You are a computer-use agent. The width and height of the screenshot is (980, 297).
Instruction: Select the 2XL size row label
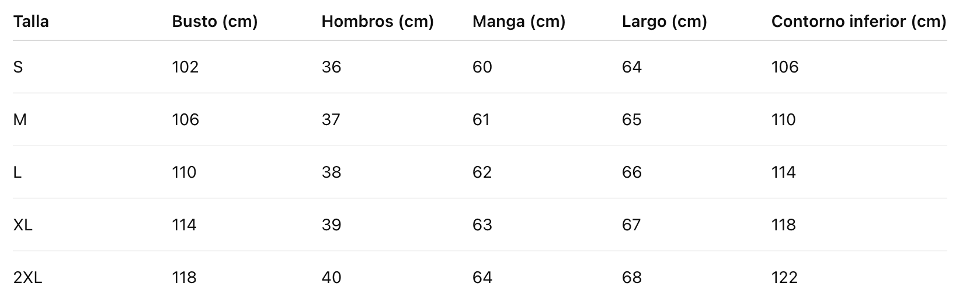click(x=27, y=278)
